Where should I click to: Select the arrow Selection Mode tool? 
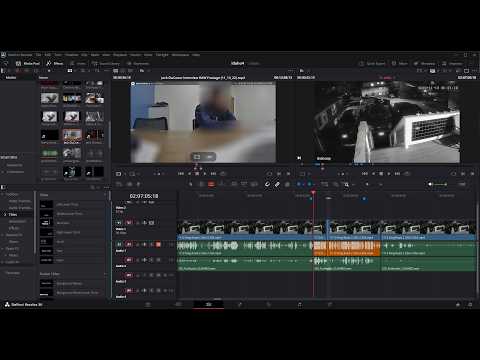coord(190,184)
